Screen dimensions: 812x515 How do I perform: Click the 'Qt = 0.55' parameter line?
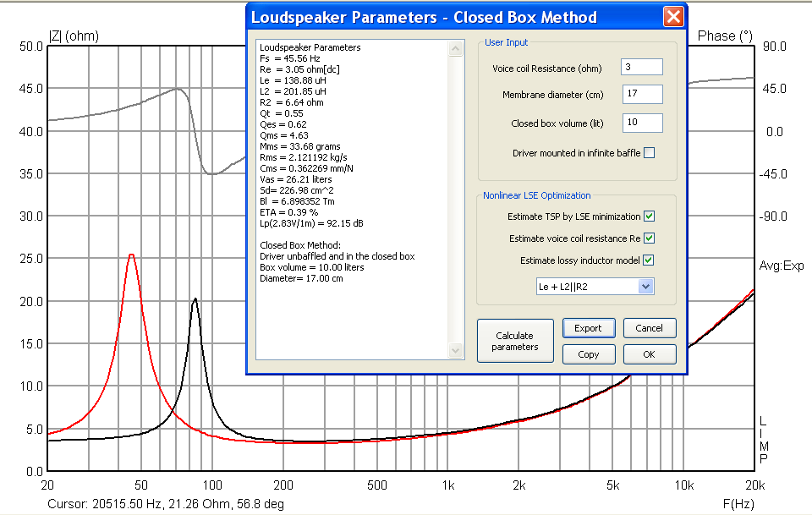point(282,113)
